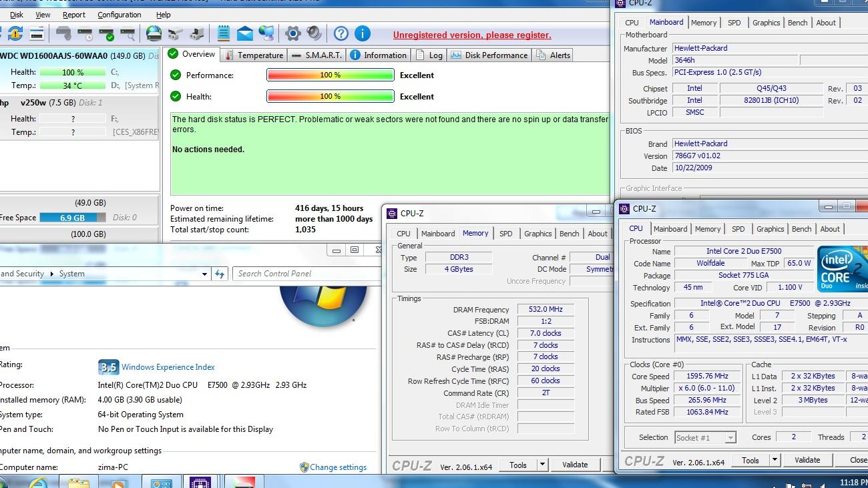Open the file explorer folder on the taskbar
This screenshot has height=488, width=868.
pos(79,483)
